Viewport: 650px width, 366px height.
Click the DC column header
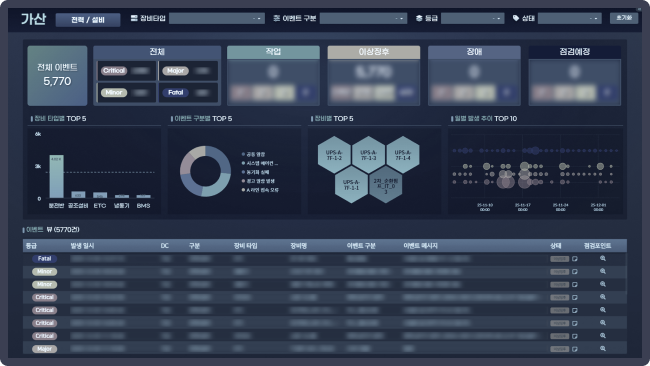[165, 246]
